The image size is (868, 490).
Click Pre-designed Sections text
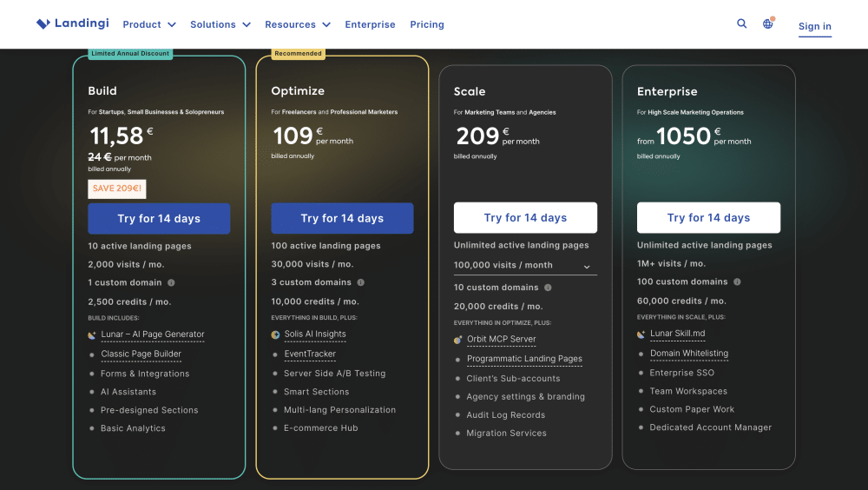(x=149, y=410)
